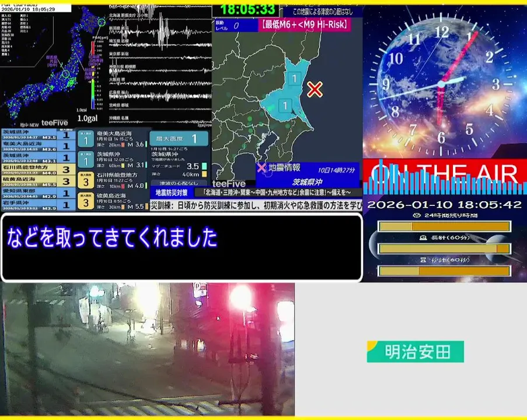The width and height of the screenshot is (527, 420).
Task: Click the icon beside 24時間残り時間
Action: coord(417,215)
